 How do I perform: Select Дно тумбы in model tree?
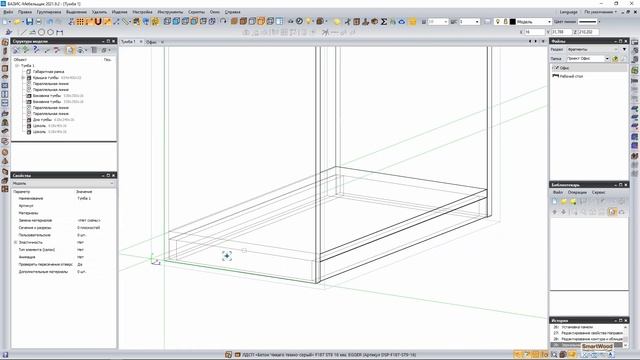pyautogui.click(x=42, y=120)
